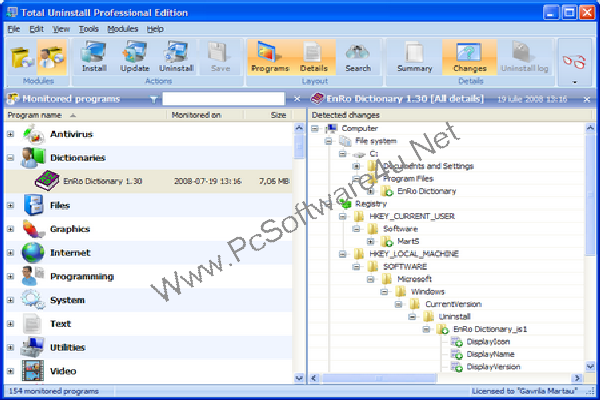Click the Video film strip icon
The height and width of the screenshot is (400, 600).
[33, 371]
